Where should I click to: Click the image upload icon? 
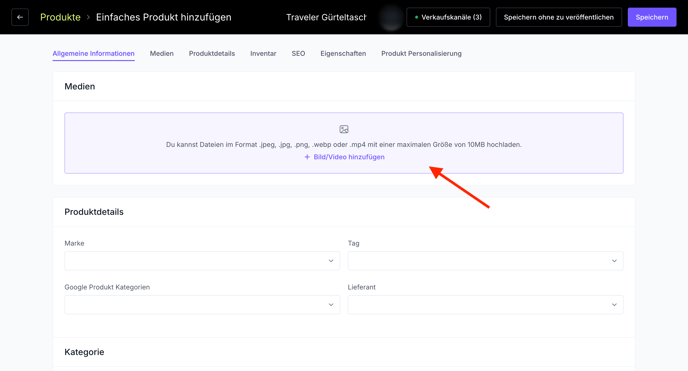coord(344,129)
